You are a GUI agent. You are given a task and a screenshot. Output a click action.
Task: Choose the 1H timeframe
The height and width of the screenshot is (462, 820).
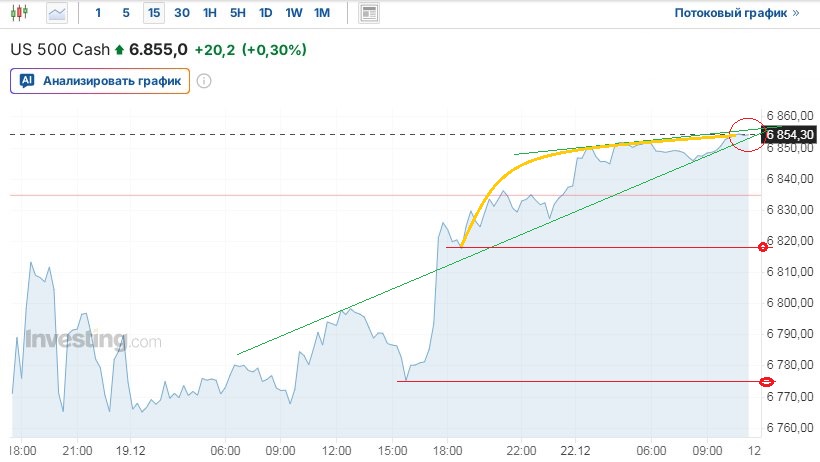(209, 13)
